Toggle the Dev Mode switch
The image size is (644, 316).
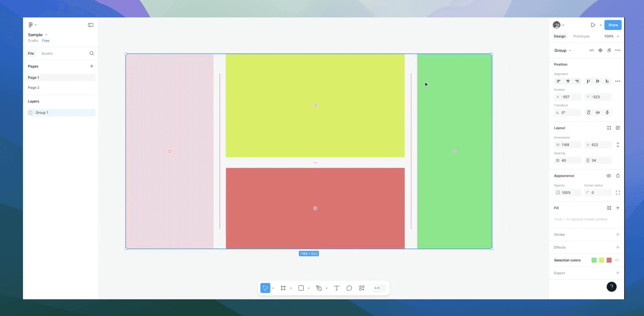379,288
